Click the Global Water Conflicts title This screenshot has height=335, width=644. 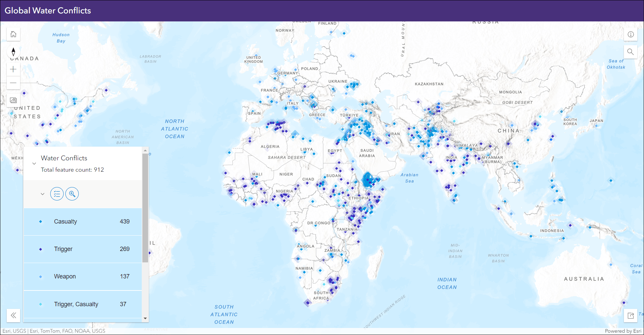click(x=48, y=11)
